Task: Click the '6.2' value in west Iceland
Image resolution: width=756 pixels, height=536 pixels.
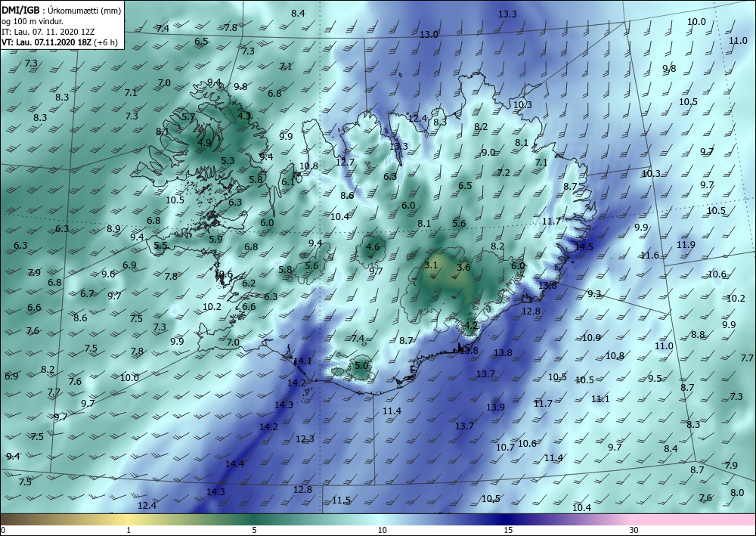Action: 249,283
